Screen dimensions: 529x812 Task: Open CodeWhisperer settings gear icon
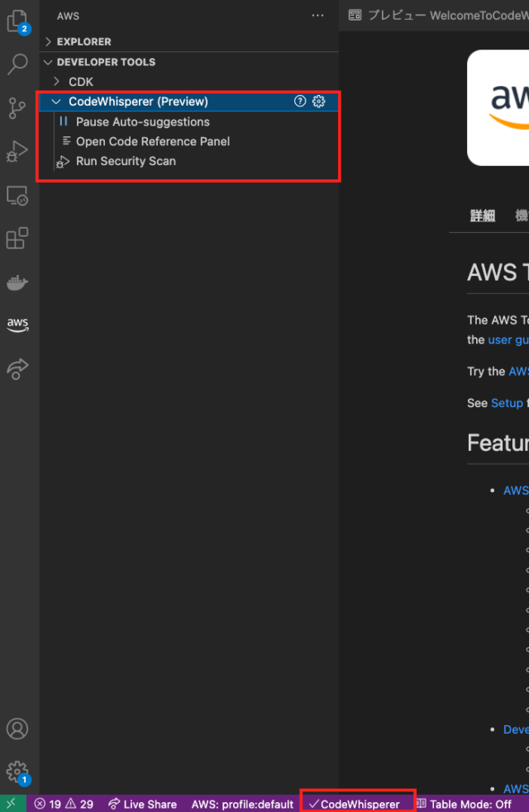pyautogui.click(x=319, y=101)
